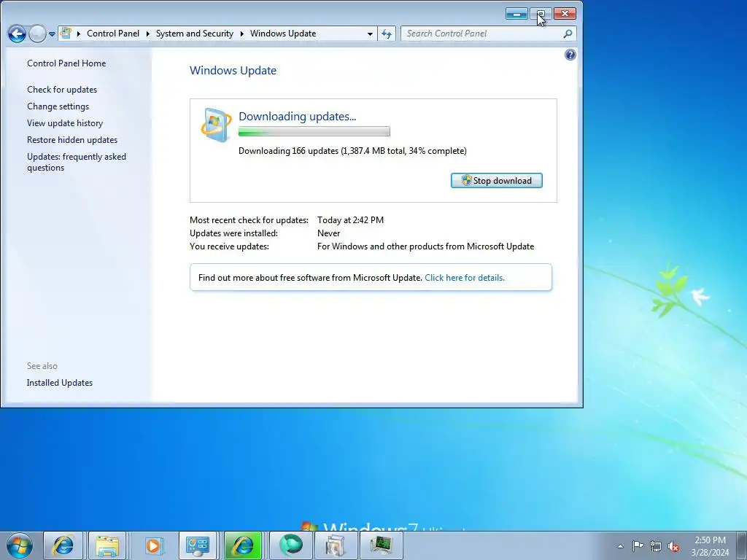Go back with the blue Back arrow

click(x=18, y=34)
